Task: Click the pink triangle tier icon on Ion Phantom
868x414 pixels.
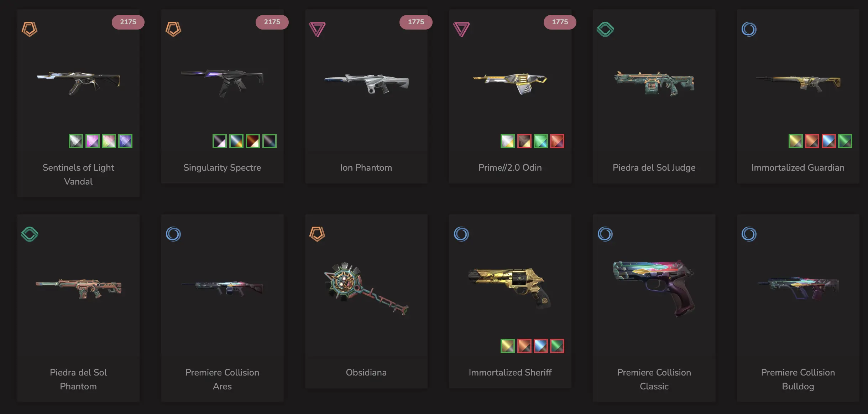Action: tap(317, 29)
